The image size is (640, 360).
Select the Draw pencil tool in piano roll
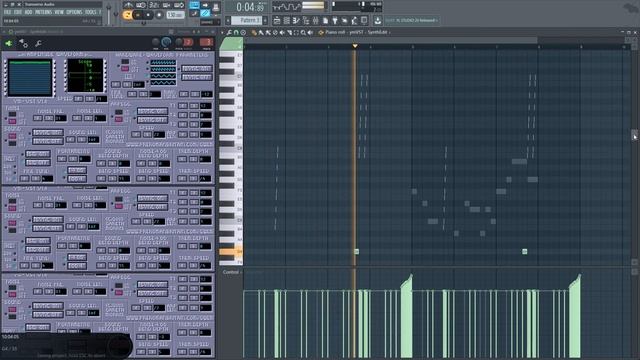point(254,32)
